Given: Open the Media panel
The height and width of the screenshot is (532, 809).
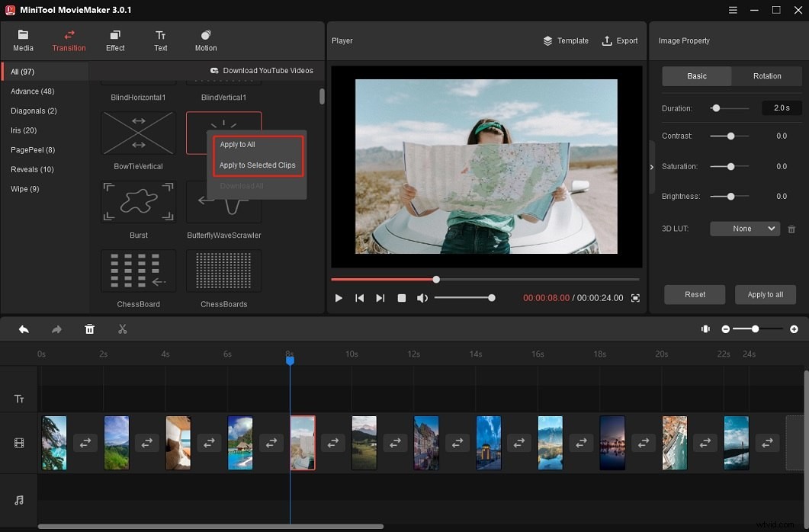Looking at the screenshot, I should click(x=23, y=40).
